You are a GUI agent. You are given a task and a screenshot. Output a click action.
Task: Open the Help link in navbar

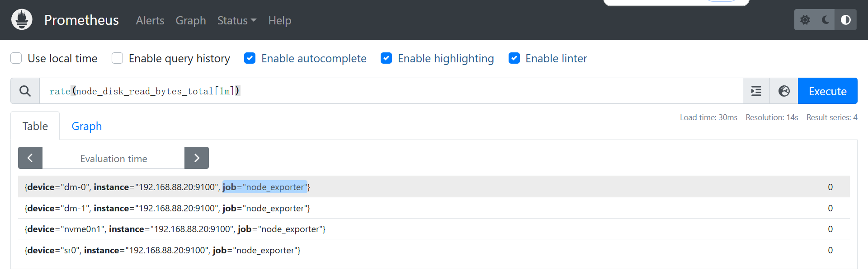pyautogui.click(x=279, y=20)
